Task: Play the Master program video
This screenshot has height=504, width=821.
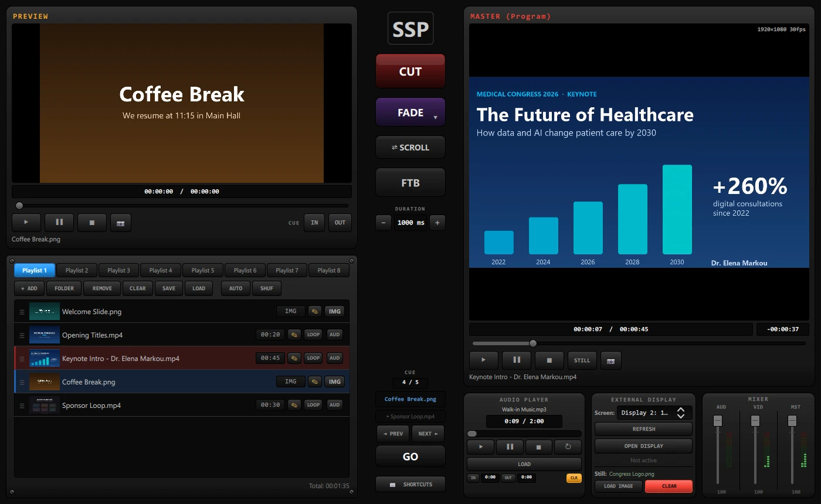Action: 484,360
